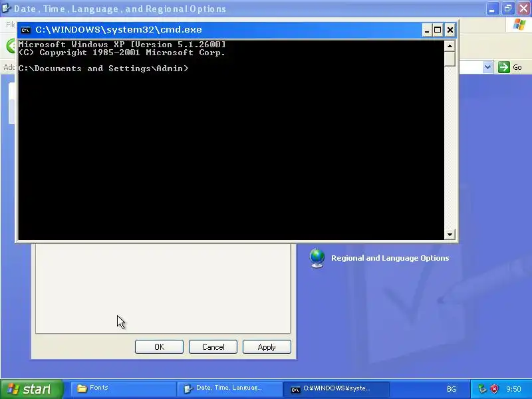Click the green Back button in Control Panel window
The height and width of the screenshot is (399, 532).
[x=11, y=46]
